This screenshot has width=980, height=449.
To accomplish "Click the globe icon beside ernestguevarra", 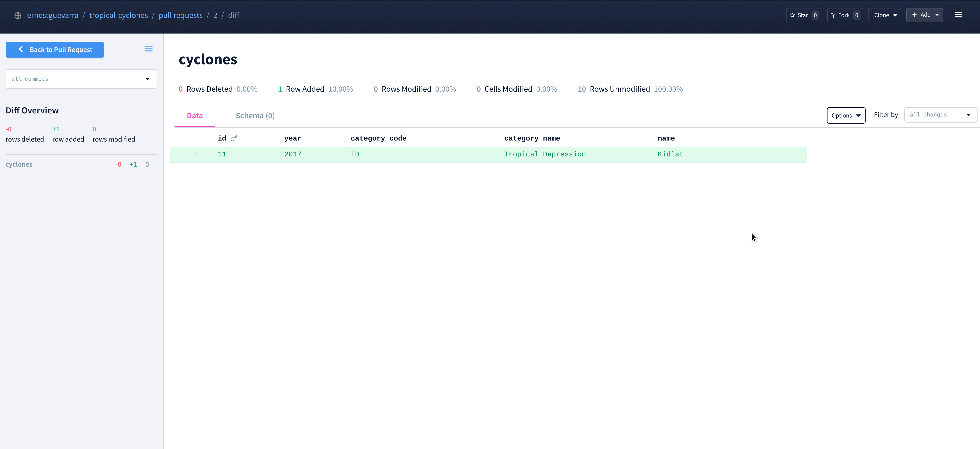I will point(17,16).
